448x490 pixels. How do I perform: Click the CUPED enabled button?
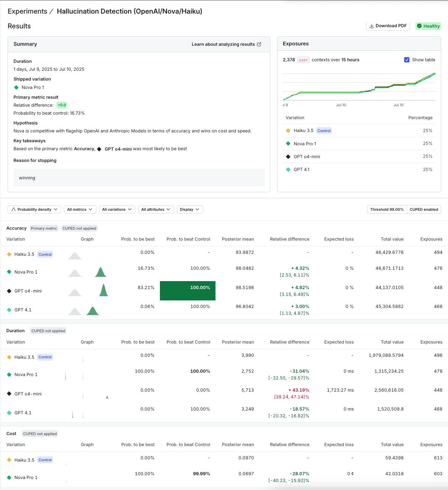pos(424,209)
